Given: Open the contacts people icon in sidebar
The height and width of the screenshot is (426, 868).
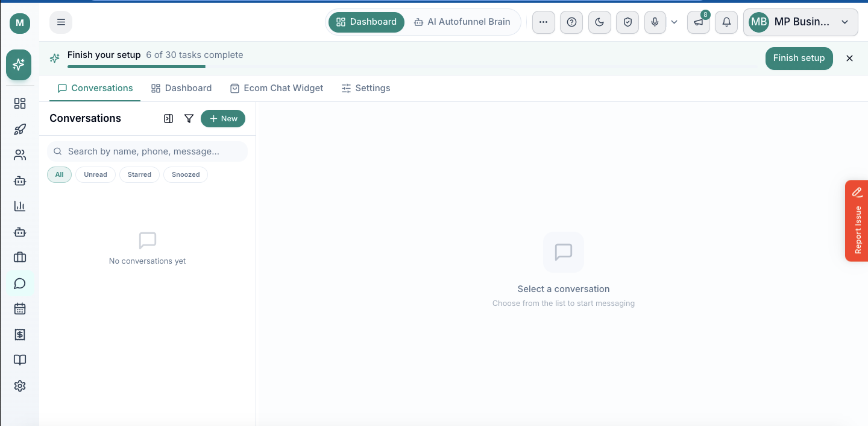Looking at the screenshot, I should [x=20, y=155].
